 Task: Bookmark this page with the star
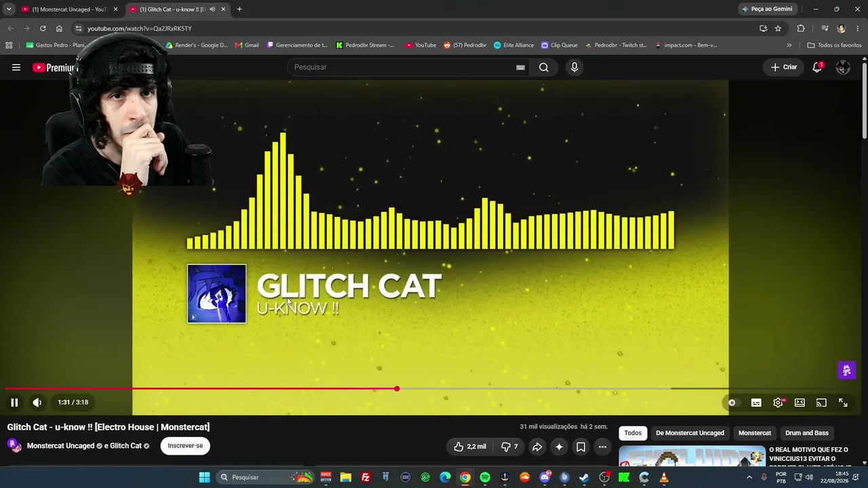pos(778,28)
